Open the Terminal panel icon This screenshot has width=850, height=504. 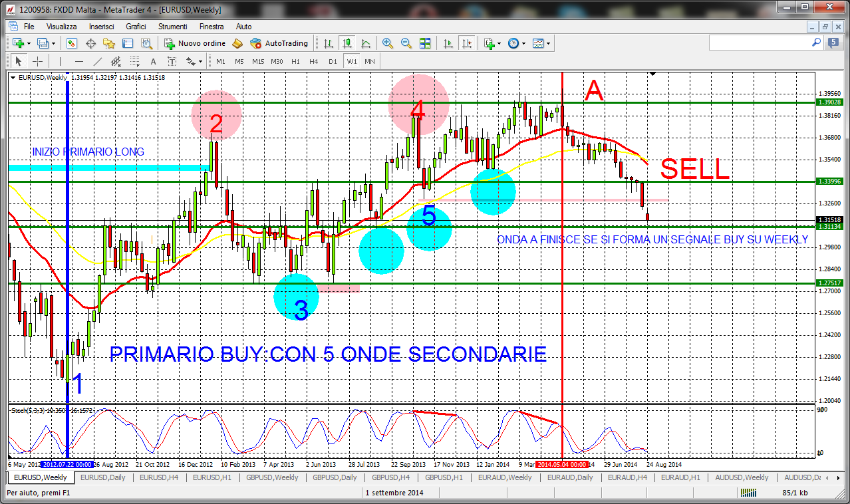[128, 43]
